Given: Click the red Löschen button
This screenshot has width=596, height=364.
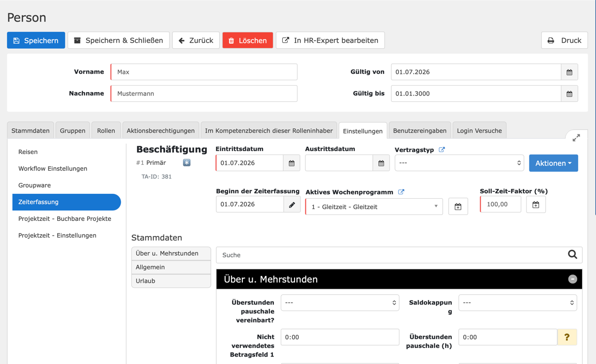Looking at the screenshot, I should (x=248, y=40).
